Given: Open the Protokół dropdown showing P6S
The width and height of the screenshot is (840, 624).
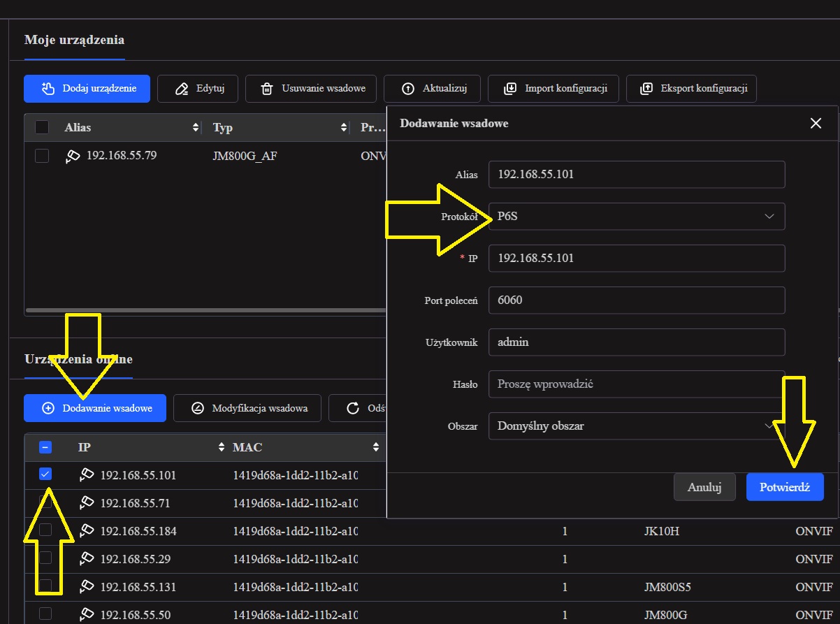Looking at the screenshot, I should click(x=637, y=216).
